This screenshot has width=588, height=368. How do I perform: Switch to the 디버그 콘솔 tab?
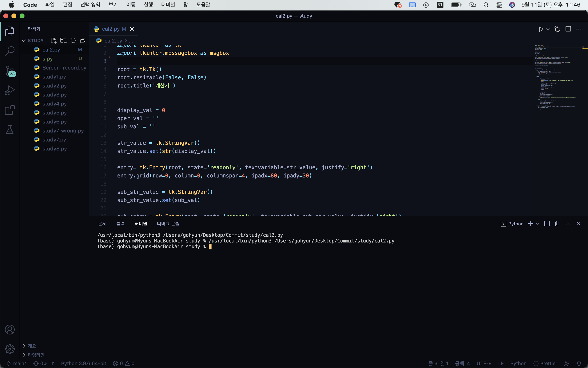click(x=168, y=224)
